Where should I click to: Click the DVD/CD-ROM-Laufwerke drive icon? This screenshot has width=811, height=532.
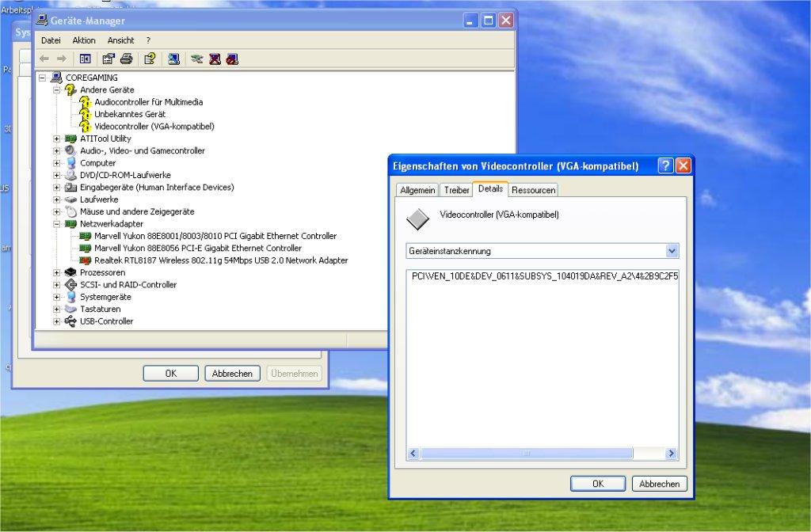pyautogui.click(x=70, y=175)
